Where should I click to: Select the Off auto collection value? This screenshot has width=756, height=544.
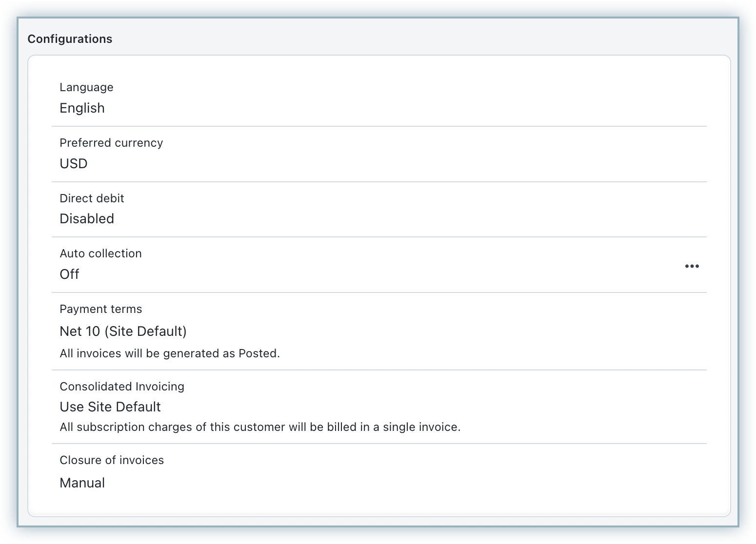pyautogui.click(x=69, y=274)
